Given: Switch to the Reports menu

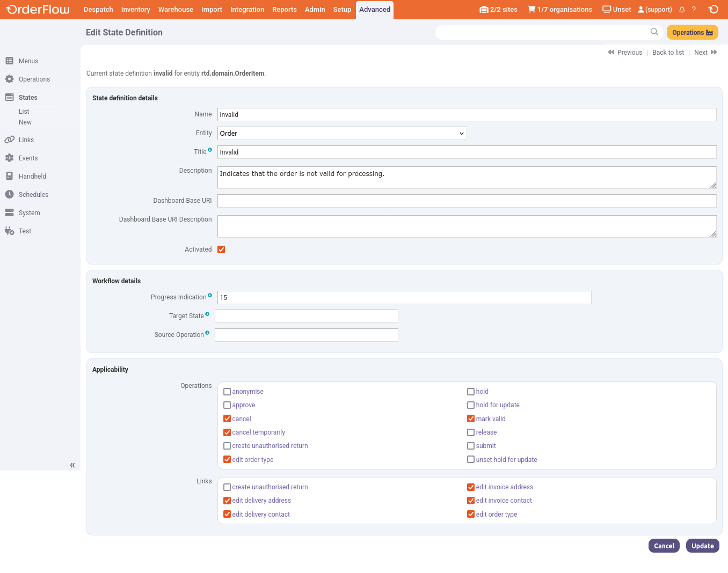Looking at the screenshot, I should tap(284, 10).
